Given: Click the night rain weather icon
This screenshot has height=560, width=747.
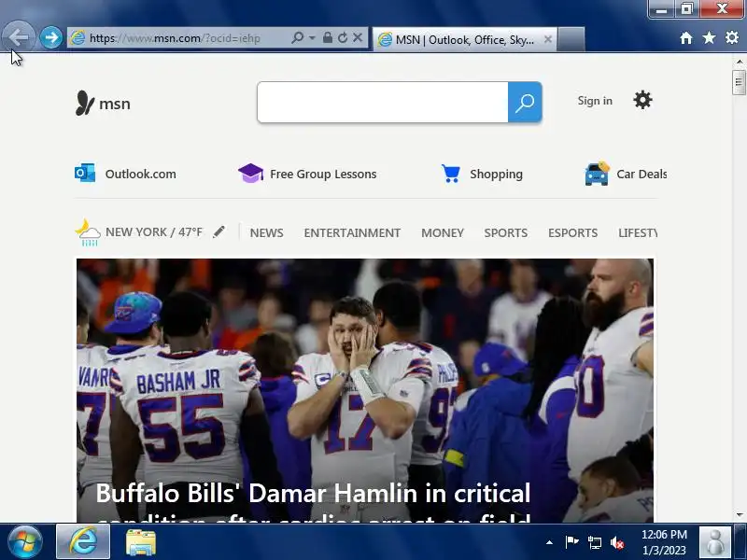Looking at the screenshot, I should (x=88, y=232).
